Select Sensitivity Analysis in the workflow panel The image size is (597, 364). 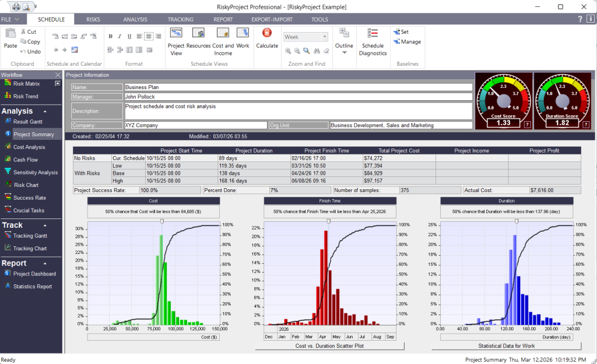point(36,172)
